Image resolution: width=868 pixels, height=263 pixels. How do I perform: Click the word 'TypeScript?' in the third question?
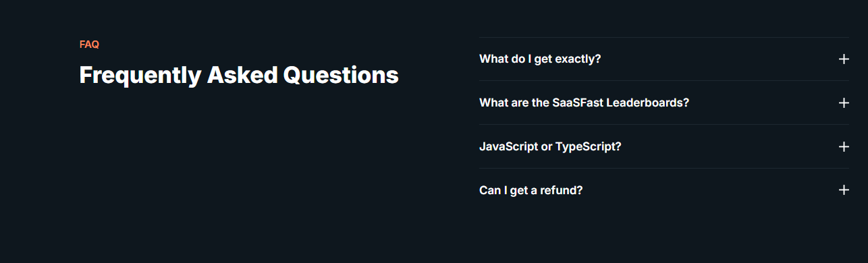(588, 146)
